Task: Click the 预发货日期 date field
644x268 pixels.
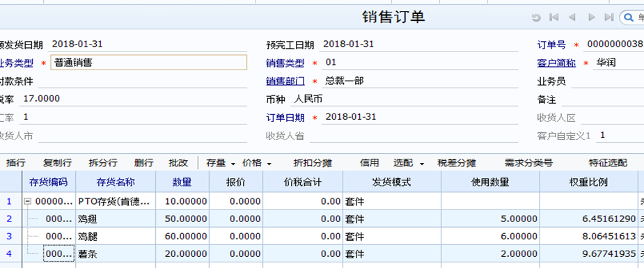Action: 148,44
